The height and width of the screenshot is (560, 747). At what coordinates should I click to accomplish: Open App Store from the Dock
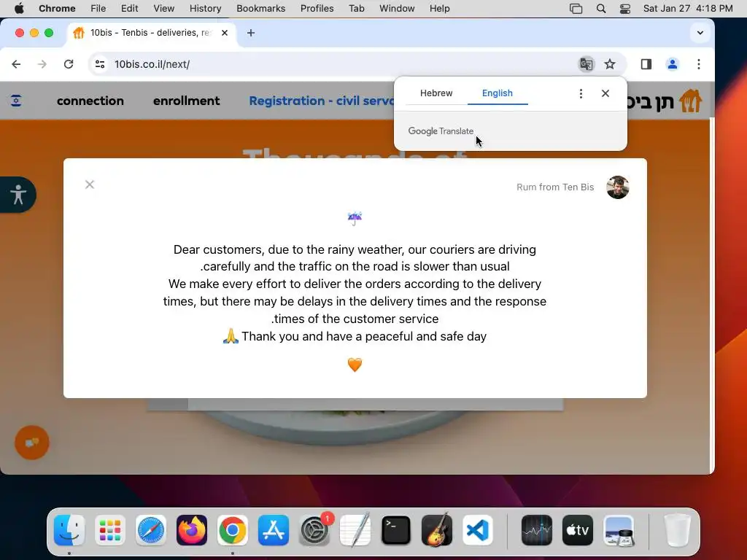click(274, 530)
